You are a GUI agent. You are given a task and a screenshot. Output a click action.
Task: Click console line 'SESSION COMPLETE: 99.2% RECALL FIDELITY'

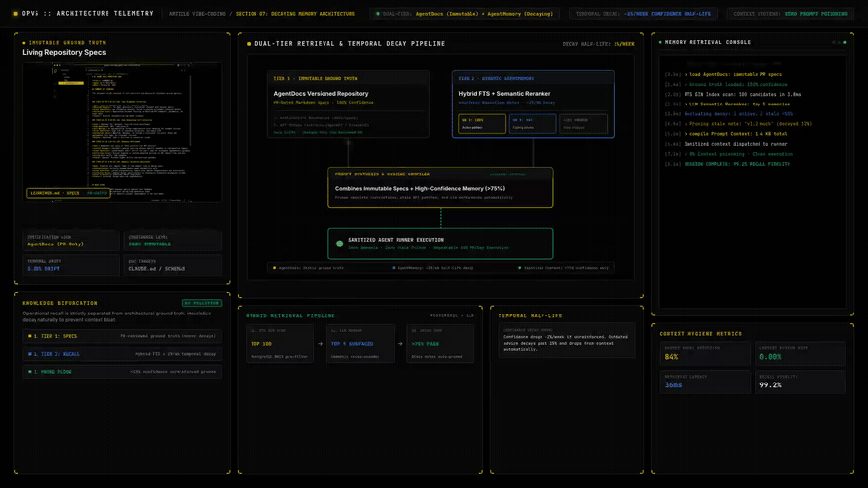coord(737,164)
